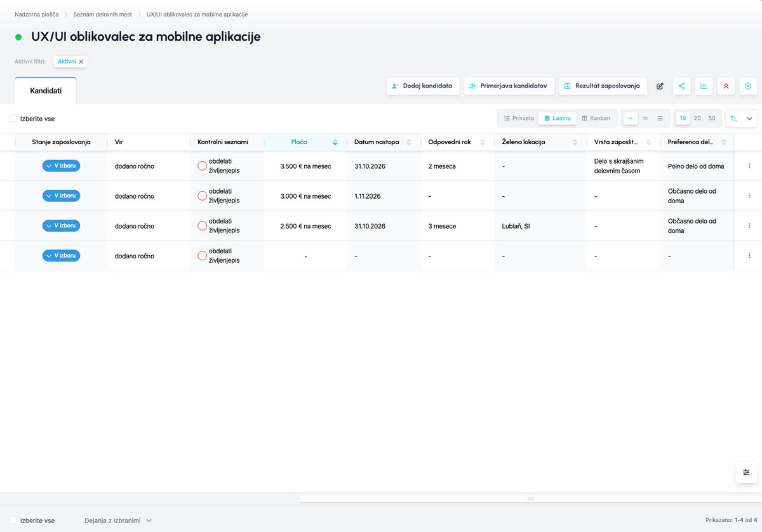Toggle checklist circle in 3.500 € row
The image size is (762, 532).
tap(202, 166)
